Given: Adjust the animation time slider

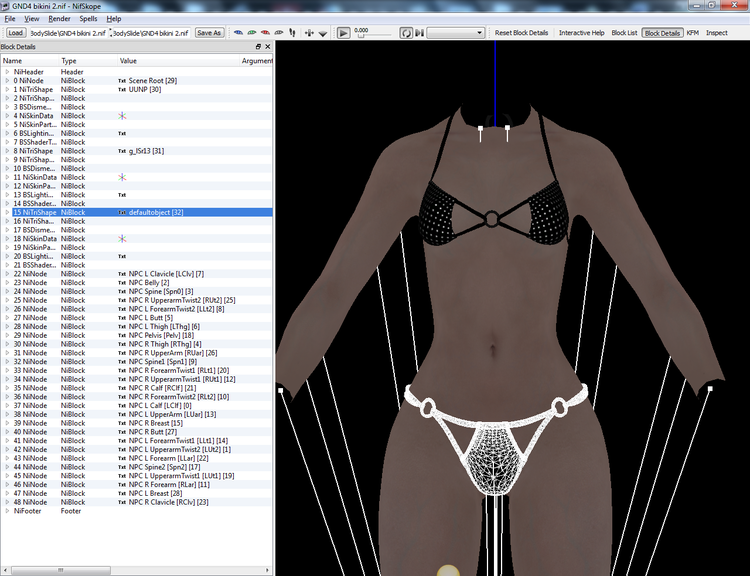Looking at the screenshot, I should coord(373,35).
